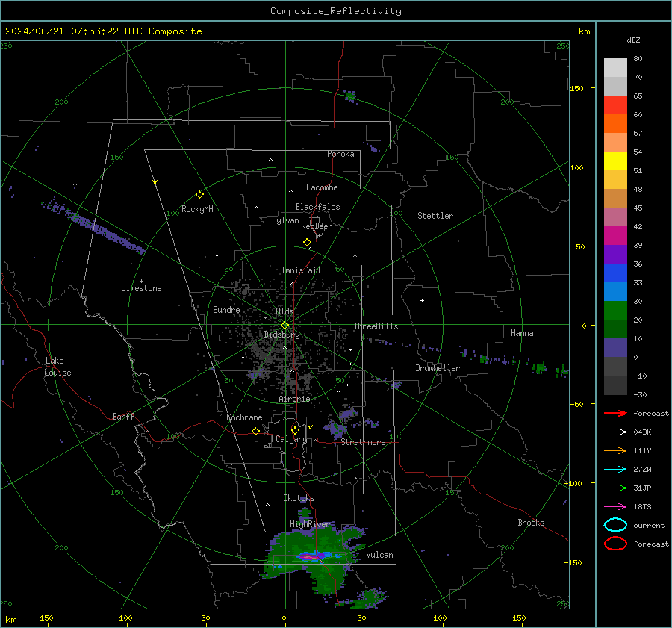This screenshot has width=672, height=628.
Task: Click the Strathmore label
Action: click(x=363, y=442)
